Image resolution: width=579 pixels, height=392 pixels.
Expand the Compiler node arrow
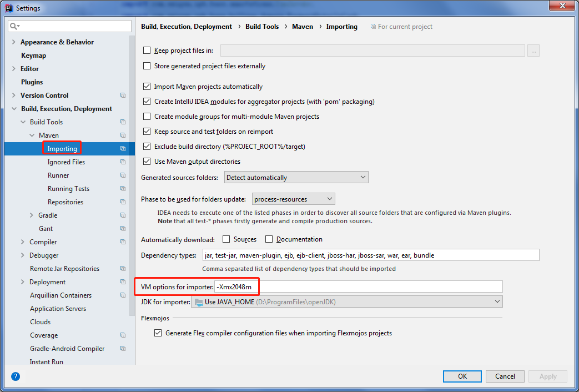(x=23, y=242)
